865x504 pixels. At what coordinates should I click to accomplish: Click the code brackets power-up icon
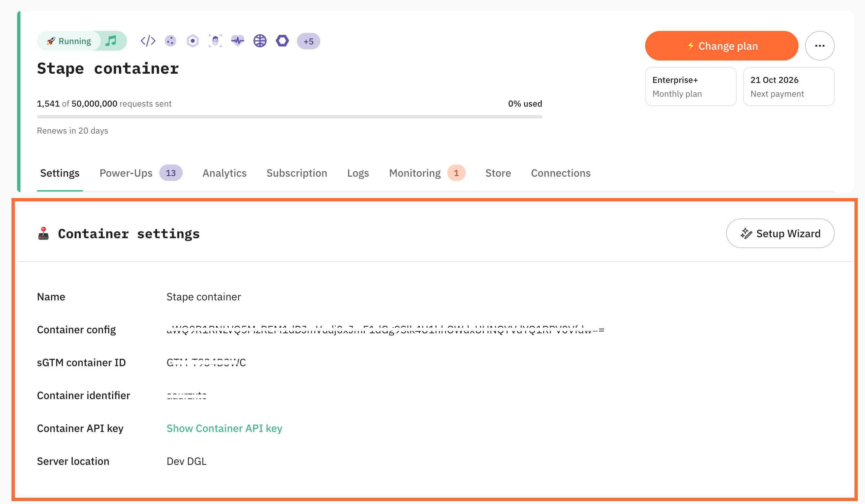coord(148,41)
